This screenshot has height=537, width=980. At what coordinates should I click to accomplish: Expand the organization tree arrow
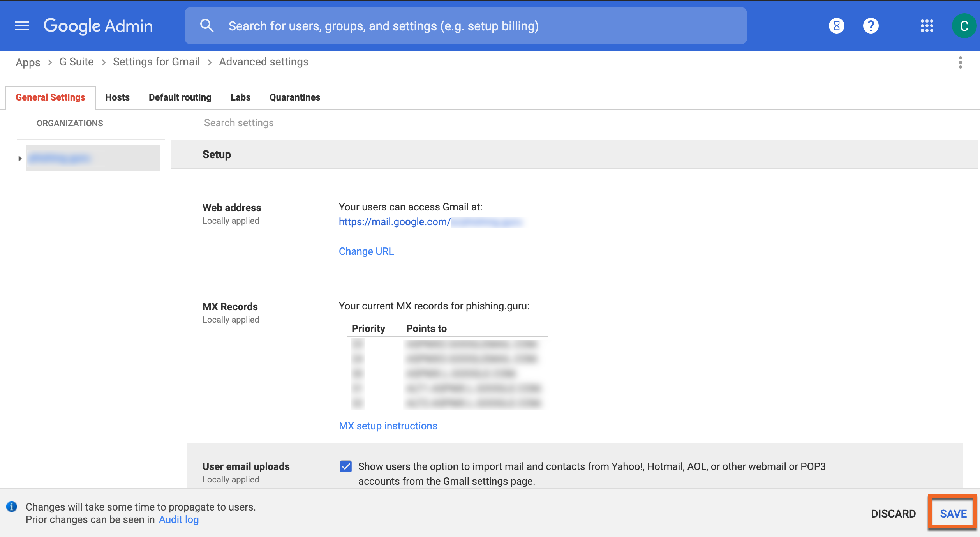(20, 159)
